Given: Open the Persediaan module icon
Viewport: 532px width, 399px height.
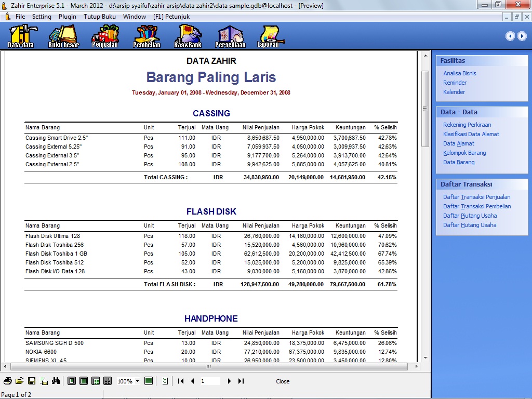Looking at the screenshot, I should coord(230,35).
